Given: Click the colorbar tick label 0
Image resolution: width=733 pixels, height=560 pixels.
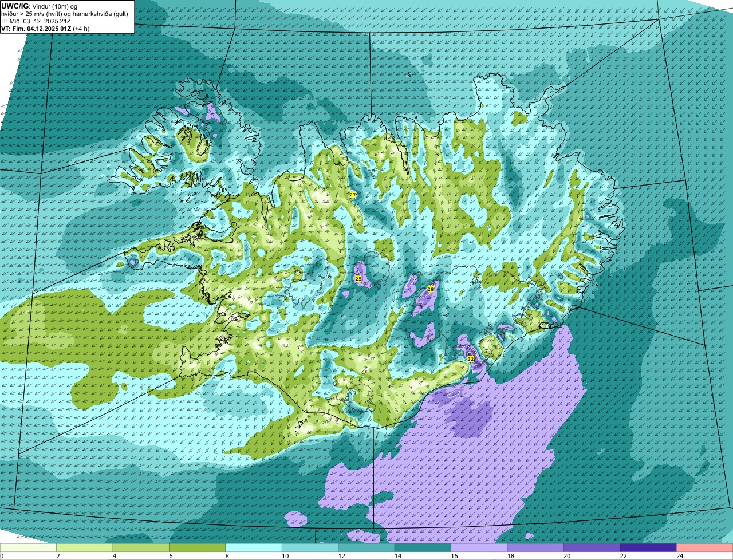Looking at the screenshot, I should pos(2,556).
